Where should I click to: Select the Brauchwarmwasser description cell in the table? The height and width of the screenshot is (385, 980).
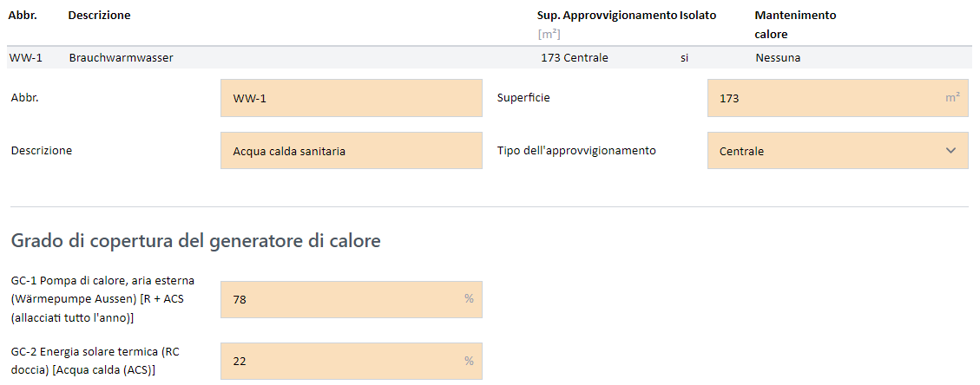tap(122, 58)
